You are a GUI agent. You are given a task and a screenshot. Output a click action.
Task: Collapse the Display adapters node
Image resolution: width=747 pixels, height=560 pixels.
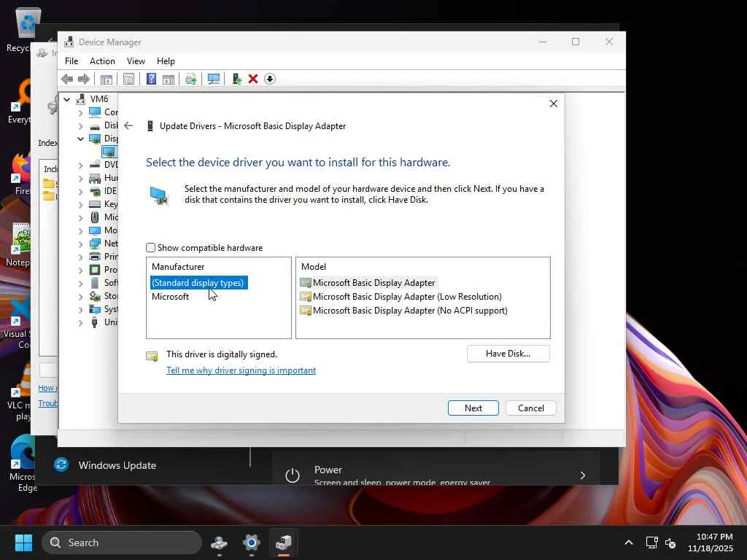point(80,139)
